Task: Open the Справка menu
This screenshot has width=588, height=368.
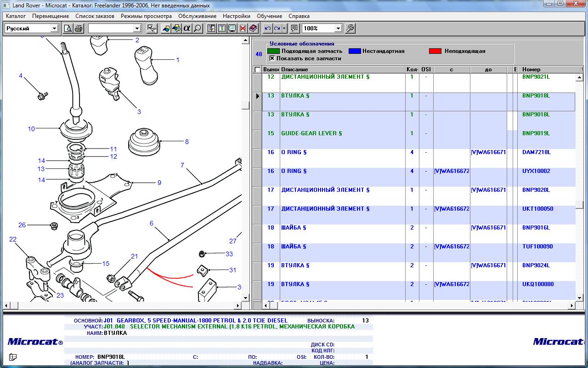Action: [x=299, y=16]
